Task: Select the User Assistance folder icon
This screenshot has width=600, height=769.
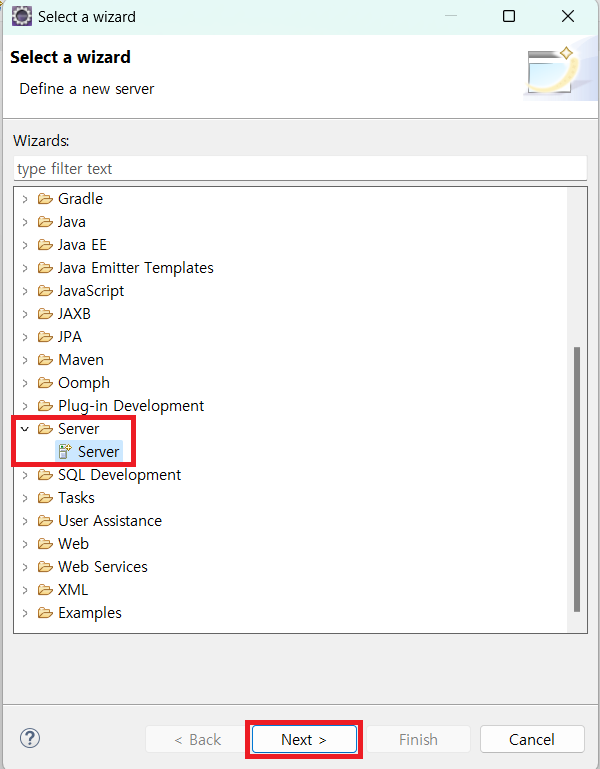Action: tap(45, 521)
